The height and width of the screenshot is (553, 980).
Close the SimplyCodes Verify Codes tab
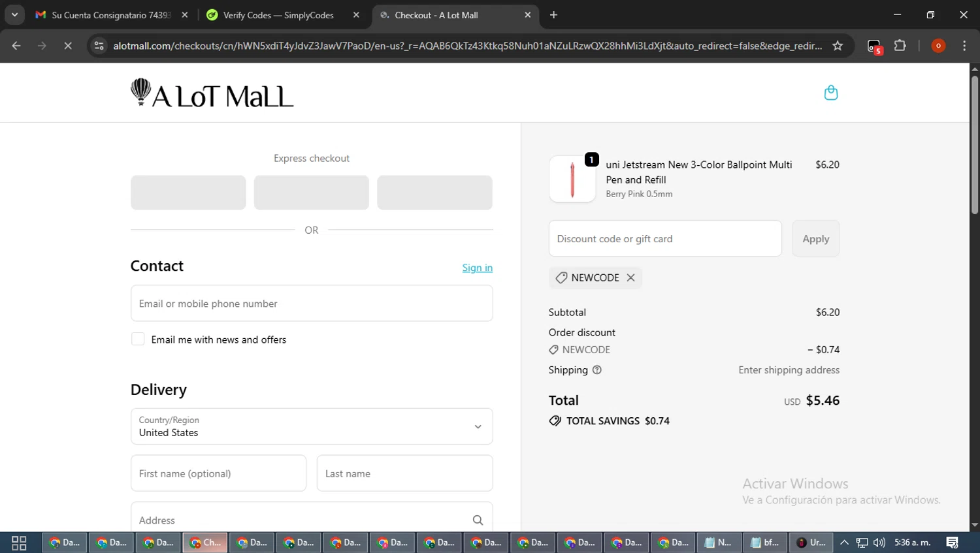point(356,15)
